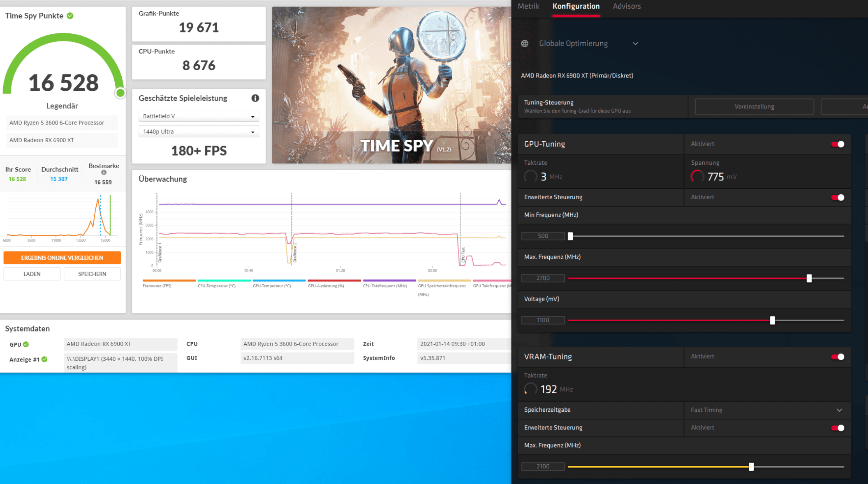Click the VRAM frequency field 2100

tap(543, 466)
